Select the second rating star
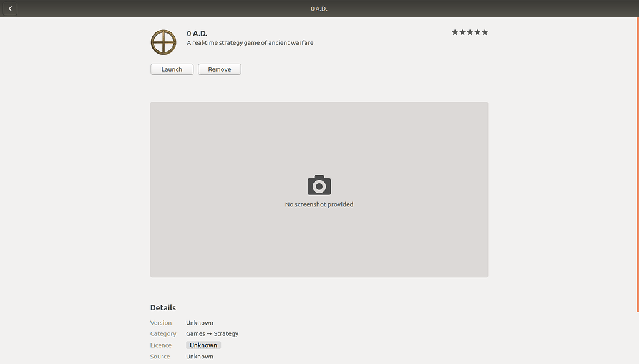 pyautogui.click(x=462, y=31)
